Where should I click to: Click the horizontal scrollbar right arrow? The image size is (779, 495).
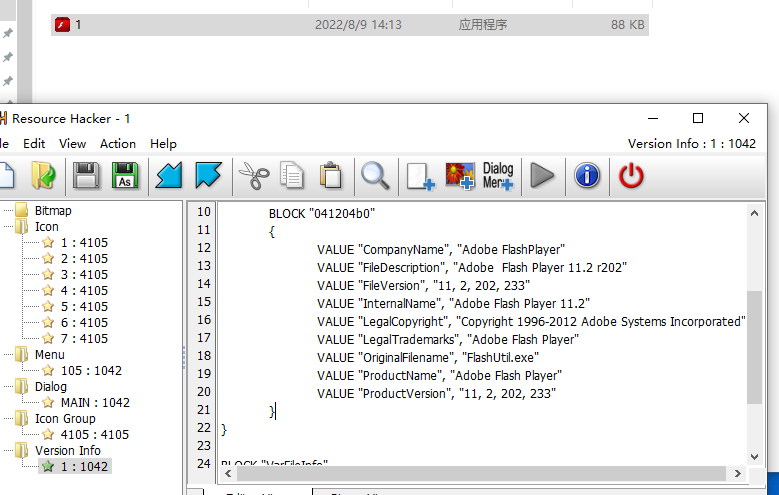point(738,474)
